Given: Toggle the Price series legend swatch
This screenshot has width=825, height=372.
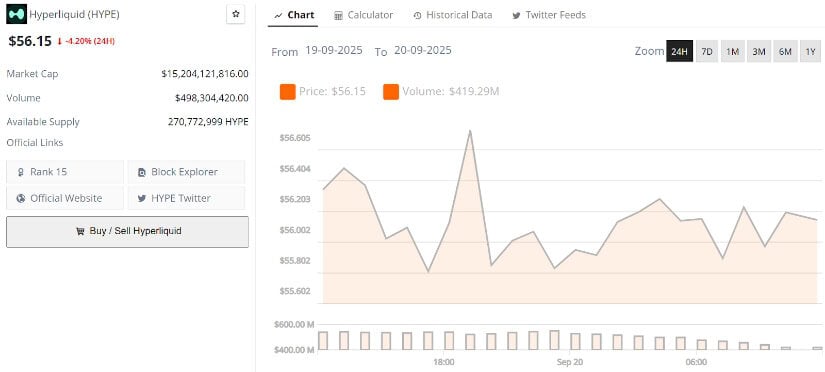Looking at the screenshot, I should pos(287,92).
